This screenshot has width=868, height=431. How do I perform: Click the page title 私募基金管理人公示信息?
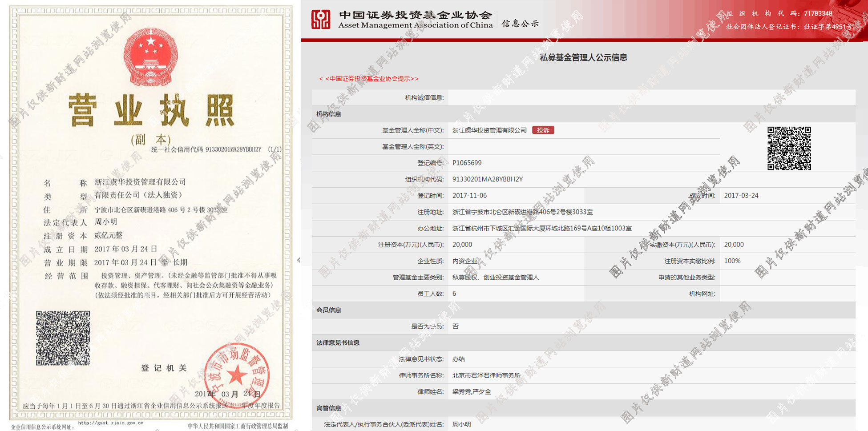[583, 57]
